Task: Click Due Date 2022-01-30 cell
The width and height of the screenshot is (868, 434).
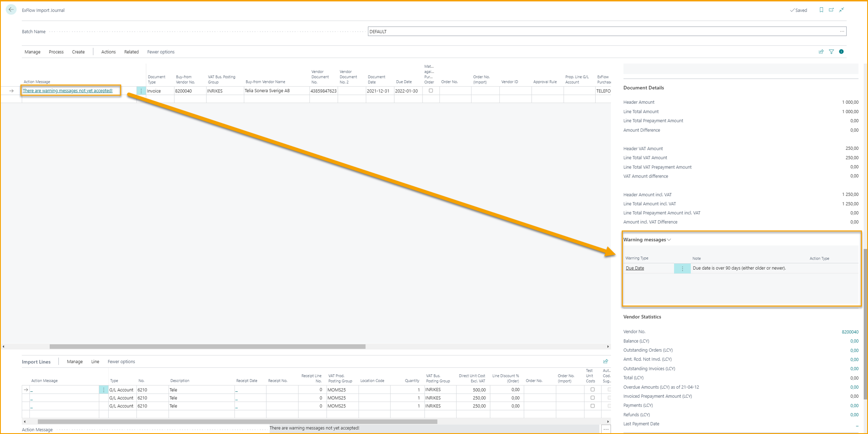Action: [408, 91]
